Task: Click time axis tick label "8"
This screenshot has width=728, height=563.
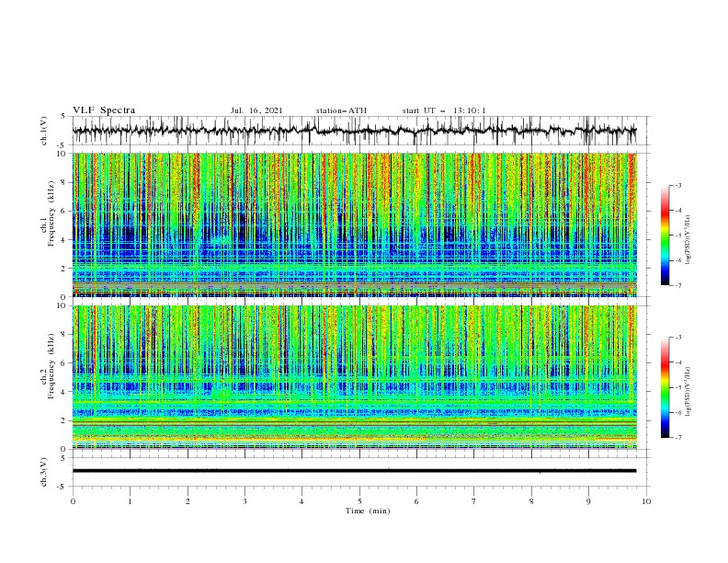Action: click(531, 501)
